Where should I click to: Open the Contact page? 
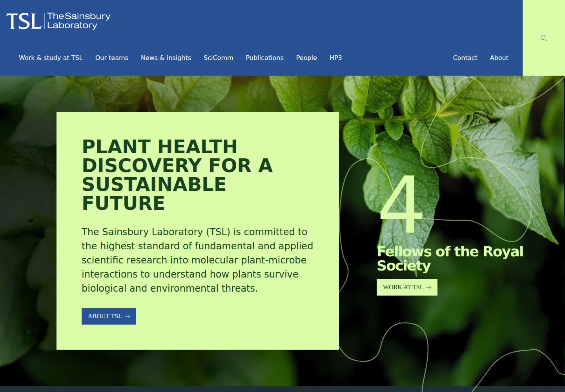(465, 58)
